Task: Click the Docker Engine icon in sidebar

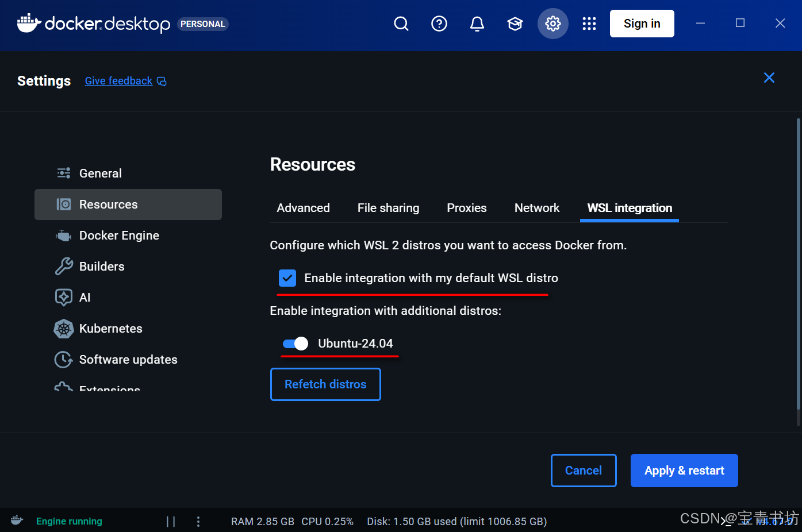Action: tap(63, 236)
